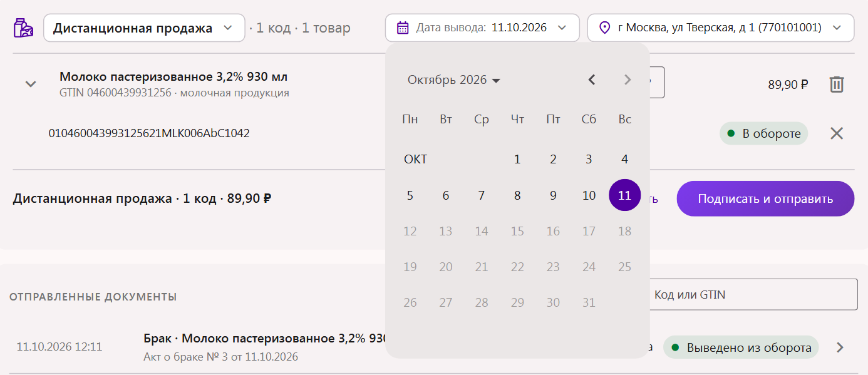Image resolution: width=868 pixels, height=375 pixels.
Task: Click the "В обороте" status badge
Action: pos(764,133)
